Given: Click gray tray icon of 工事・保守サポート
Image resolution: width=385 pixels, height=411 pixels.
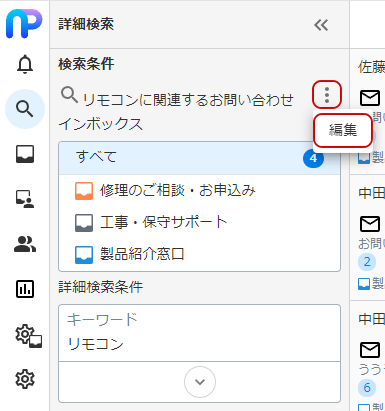Looking at the screenshot, I should pyautogui.click(x=84, y=223).
